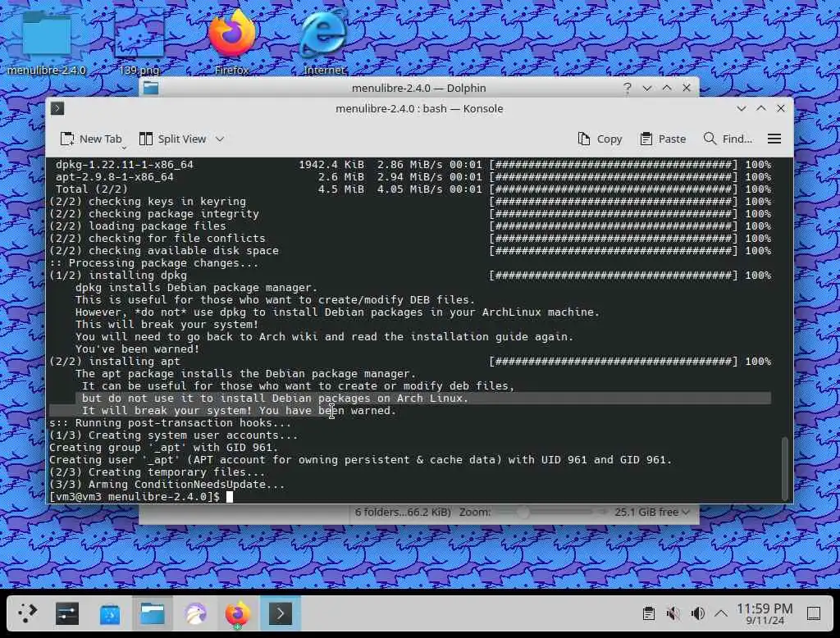The width and height of the screenshot is (840, 638).
Task: Open the clipboard tray icon
Action: click(x=649, y=613)
